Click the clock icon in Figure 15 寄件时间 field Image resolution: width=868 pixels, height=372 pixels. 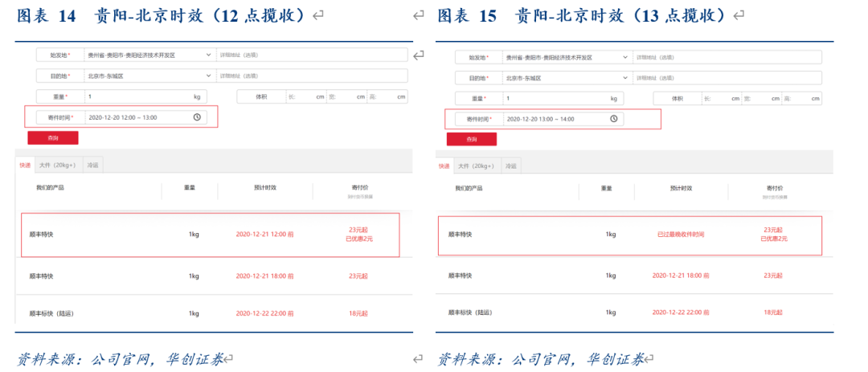pos(613,119)
